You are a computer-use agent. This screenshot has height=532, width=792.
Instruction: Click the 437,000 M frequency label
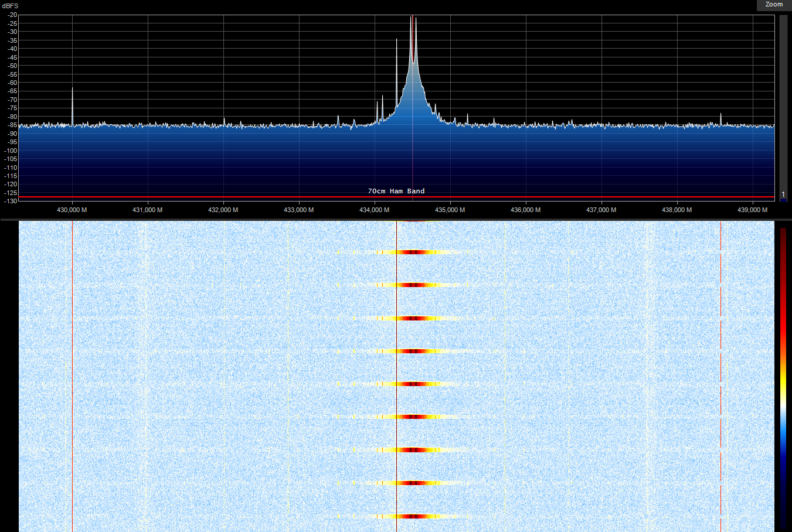[x=601, y=210]
